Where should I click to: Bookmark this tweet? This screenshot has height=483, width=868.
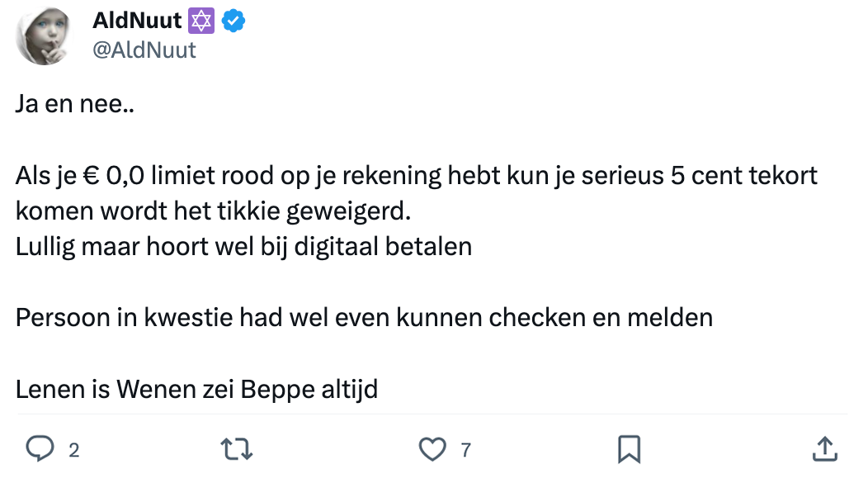pyautogui.click(x=629, y=449)
